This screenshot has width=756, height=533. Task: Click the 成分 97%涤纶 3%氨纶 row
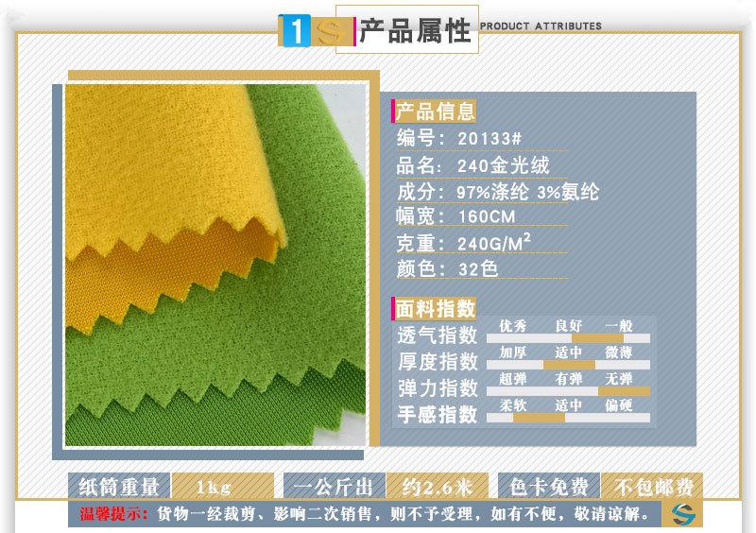click(497, 192)
